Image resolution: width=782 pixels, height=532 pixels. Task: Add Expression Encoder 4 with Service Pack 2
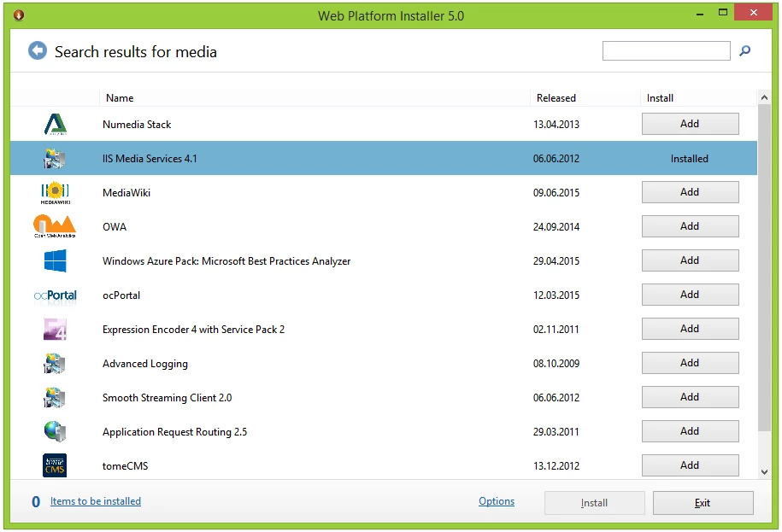(x=690, y=329)
